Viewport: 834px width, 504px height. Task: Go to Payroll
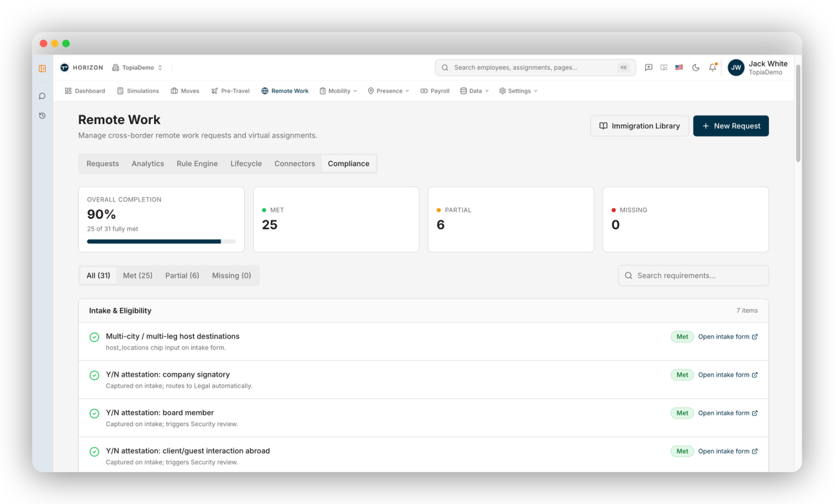pos(435,91)
